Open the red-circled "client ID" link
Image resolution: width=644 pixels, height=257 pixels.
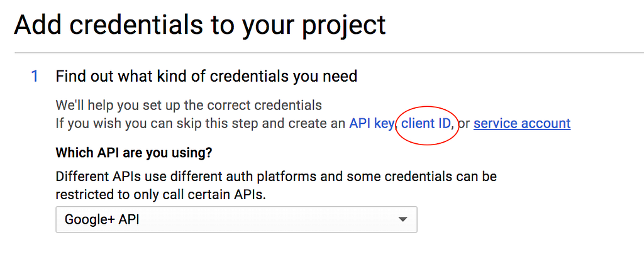point(426,124)
